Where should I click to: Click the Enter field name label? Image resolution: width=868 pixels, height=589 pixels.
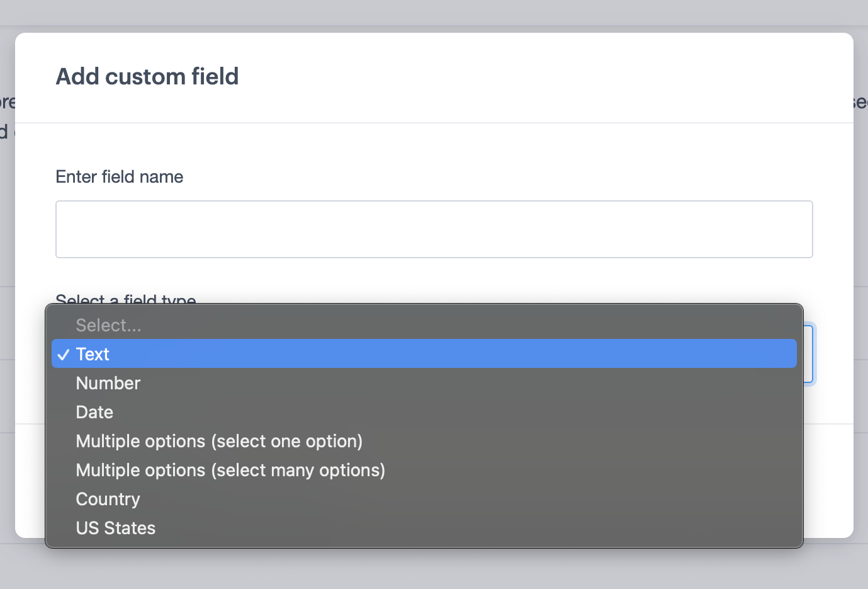[x=120, y=177]
